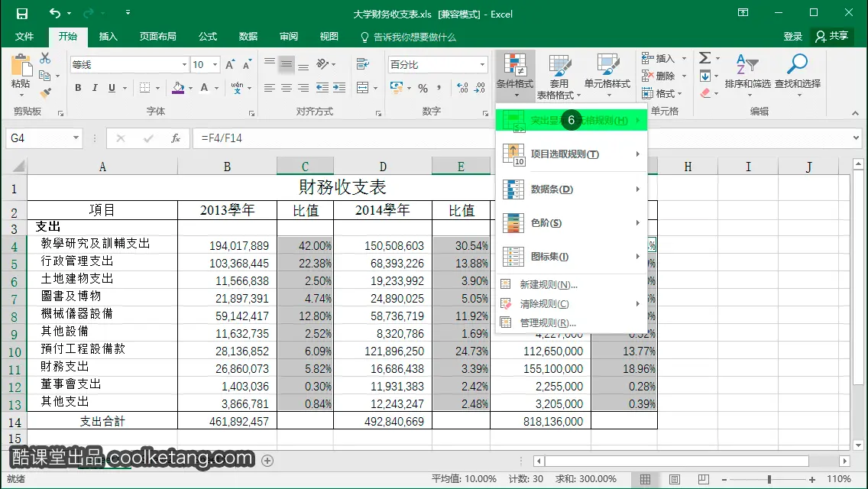This screenshot has width=868, height=489.
Task: Increase decimal places
Action: [x=463, y=88]
